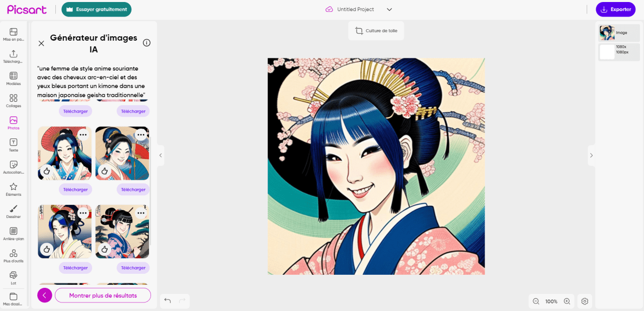The image size is (644, 311).
Task: Collapse the left panel with chevron
Action: (160, 155)
